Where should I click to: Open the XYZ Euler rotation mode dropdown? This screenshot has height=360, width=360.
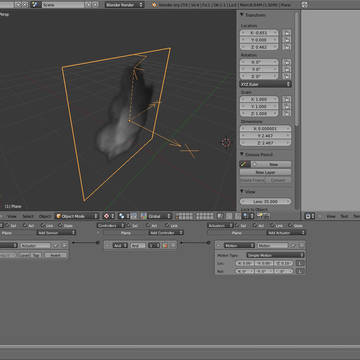(266, 84)
